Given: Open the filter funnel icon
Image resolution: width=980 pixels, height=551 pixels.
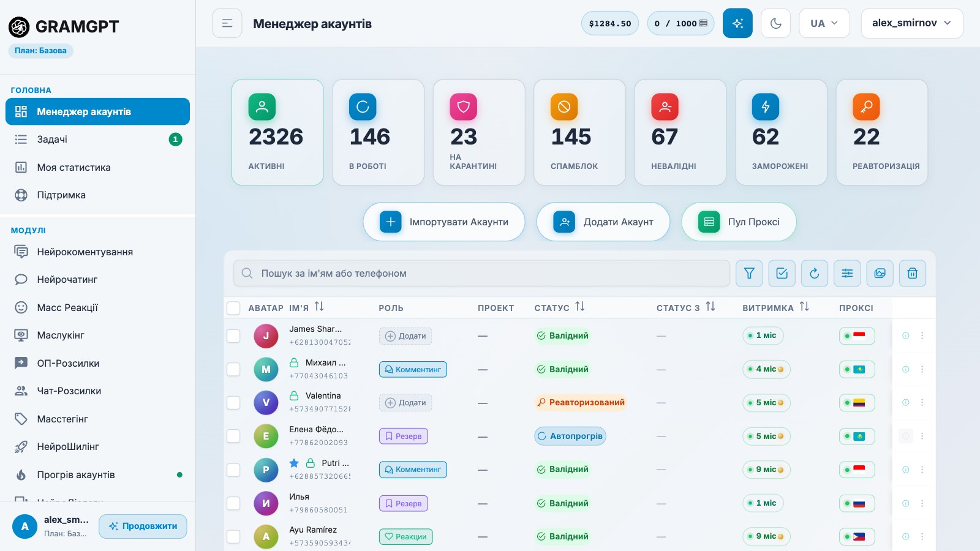Looking at the screenshot, I should [749, 273].
